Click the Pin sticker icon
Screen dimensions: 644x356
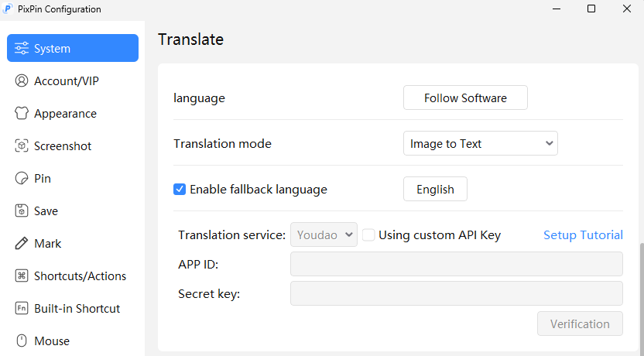[22, 178]
